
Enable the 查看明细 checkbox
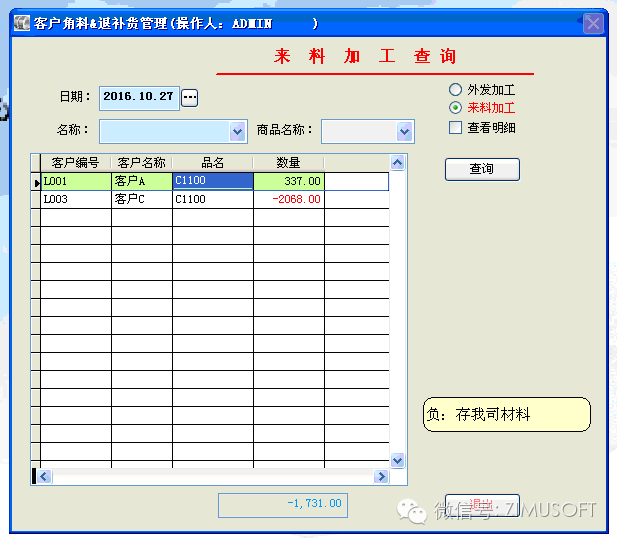(x=456, y=127)
